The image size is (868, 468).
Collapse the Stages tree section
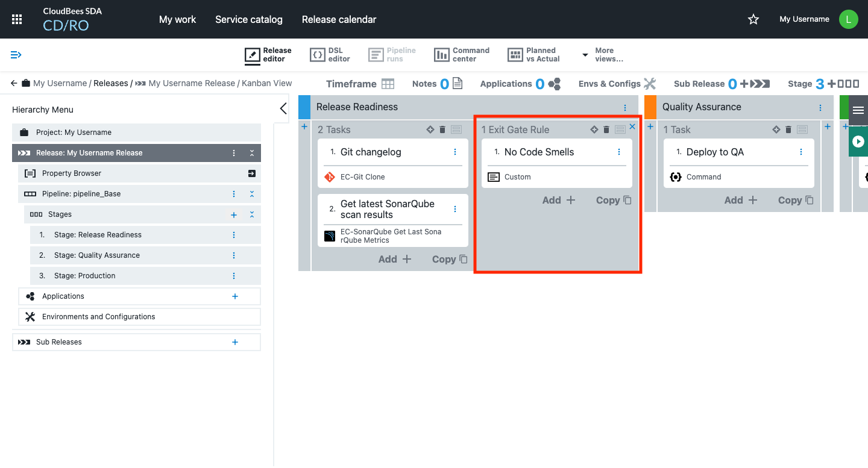pos(252,214)
